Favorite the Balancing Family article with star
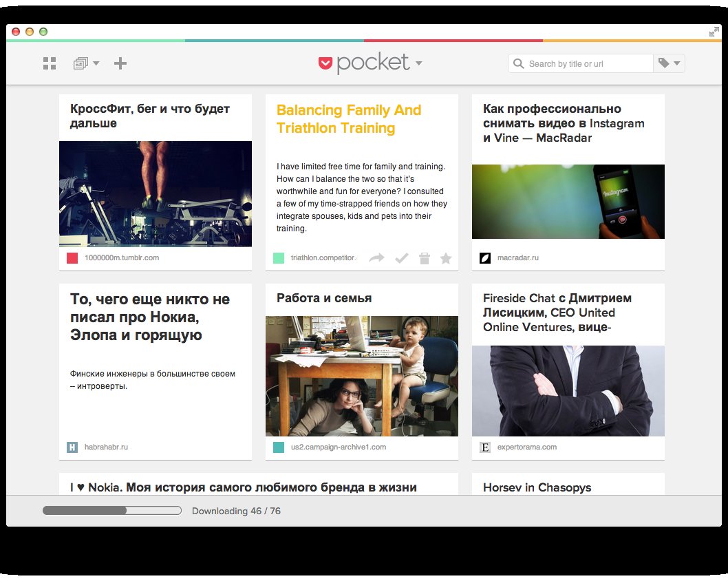728x581 pixels. point(446,258)
